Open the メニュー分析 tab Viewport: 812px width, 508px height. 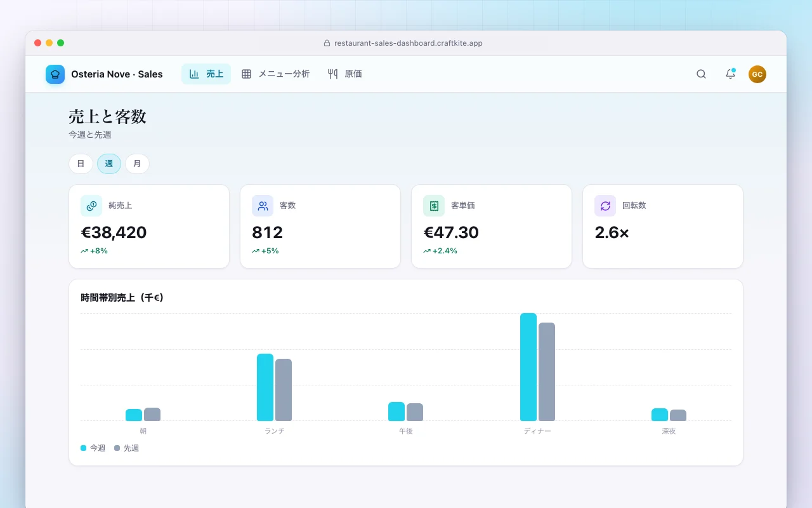click(275, 74)
